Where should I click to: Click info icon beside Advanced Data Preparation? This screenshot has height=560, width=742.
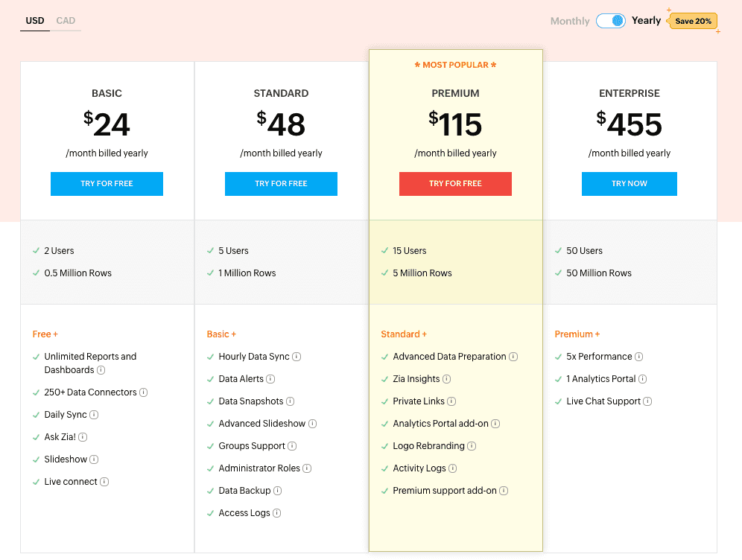coord(513,357)
